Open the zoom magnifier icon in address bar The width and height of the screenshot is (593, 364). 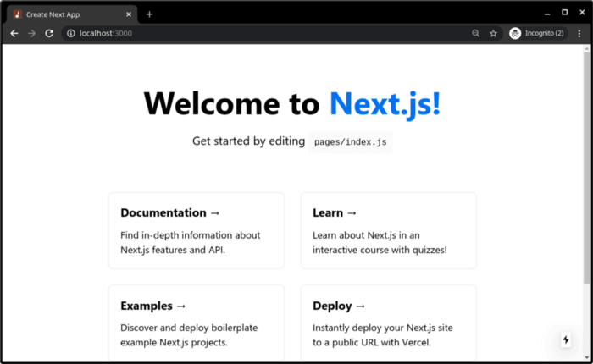[x=476, y=33]
